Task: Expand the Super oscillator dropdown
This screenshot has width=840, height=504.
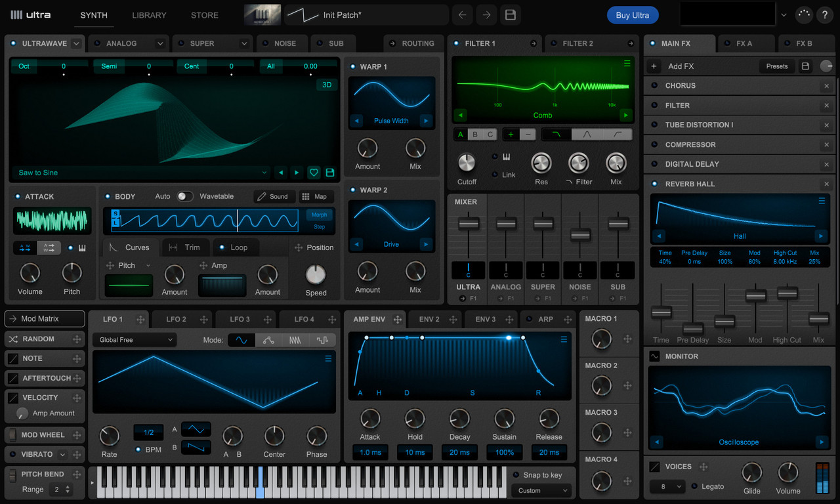Action: click(x=243, y=43)
